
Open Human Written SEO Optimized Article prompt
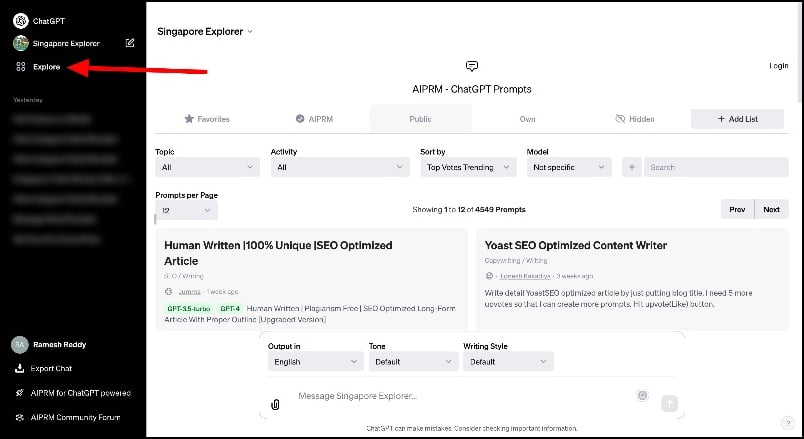(278, 253)
